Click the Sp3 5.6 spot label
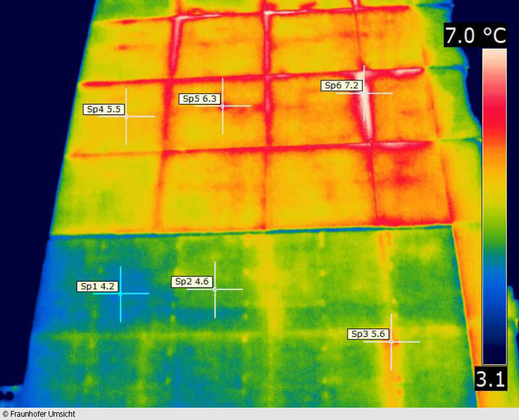This screenshot has width=519, height=420. point(368,334)
